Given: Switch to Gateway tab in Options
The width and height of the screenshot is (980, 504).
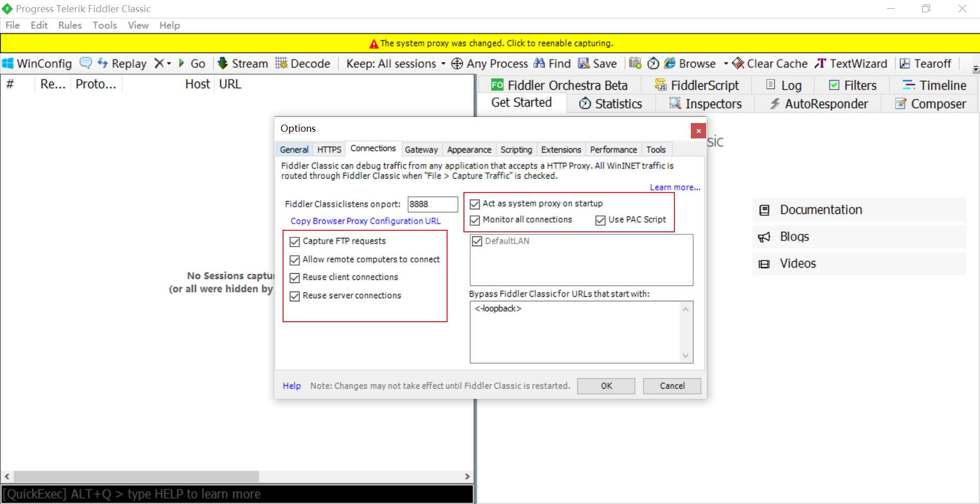Looking at the screenshot, I should point(421,150).
